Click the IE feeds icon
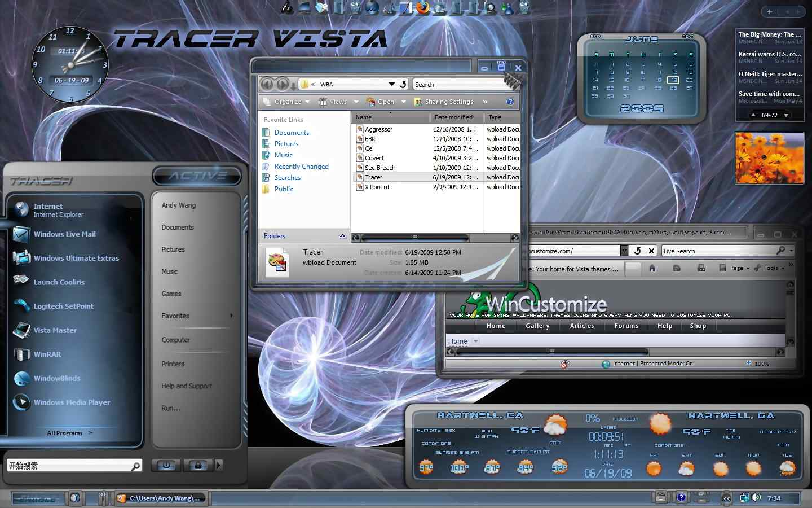Image resolution: width=812 pixels, height=508 pixels. tap(677, 268)
